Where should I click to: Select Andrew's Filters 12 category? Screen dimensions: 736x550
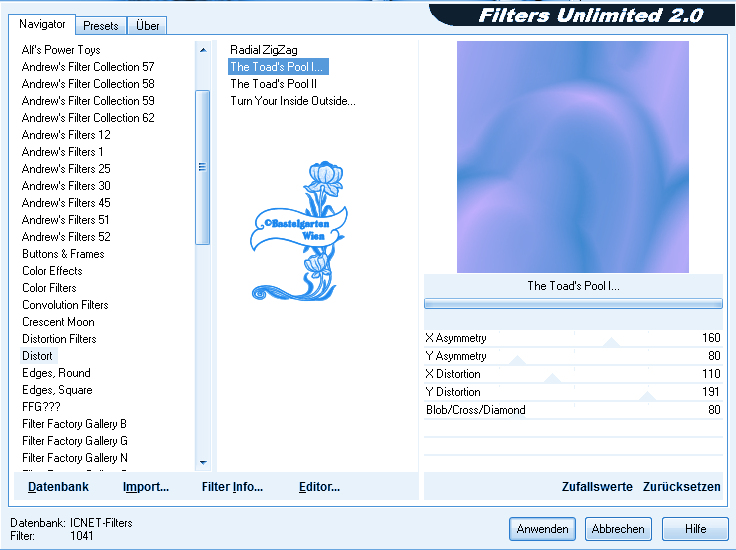66,135
